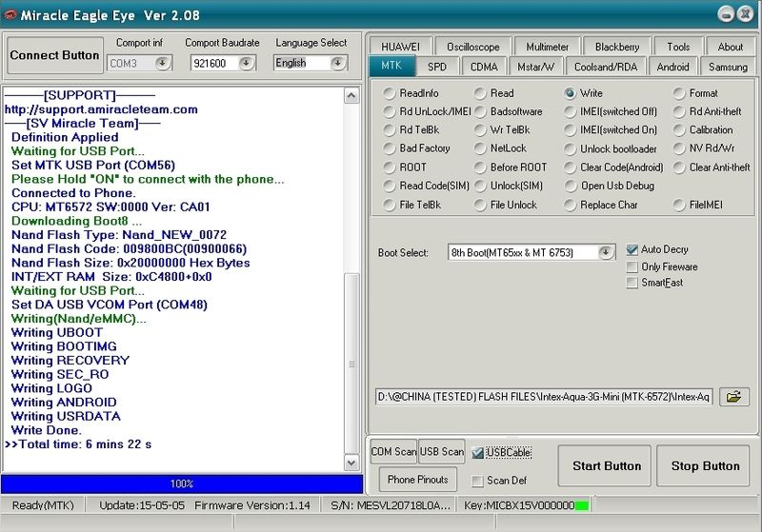The width and height of the screenshot is (762, 532).
Task: Select the MTK tab
Action: (x=391, y=66)
